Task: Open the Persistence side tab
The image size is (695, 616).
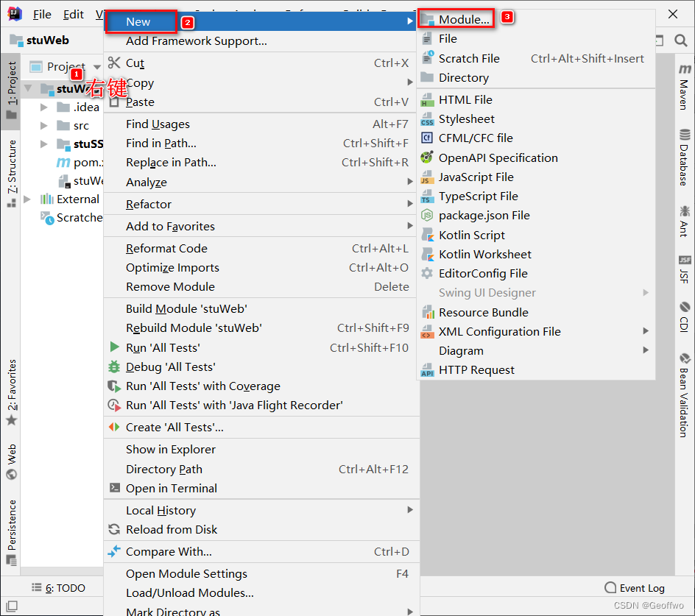Action: click(x=12, y=533)
